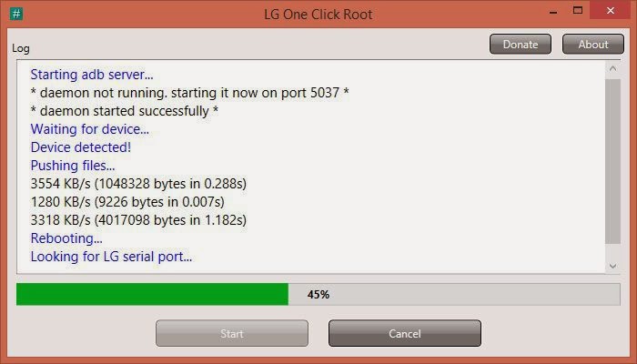This screenshot has width=637, height=364.
Task: Open the Donate button
Action: [x=521, y=44]
